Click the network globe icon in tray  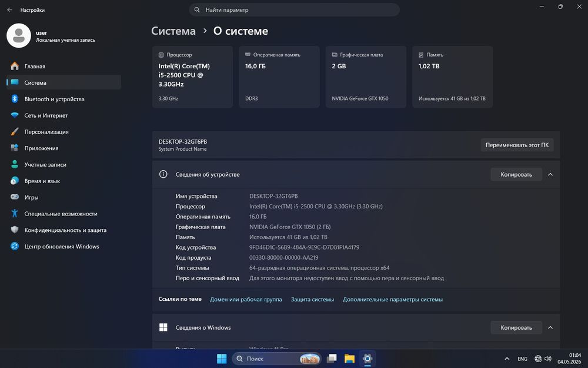pyautogui.click(x=538, y=359)
